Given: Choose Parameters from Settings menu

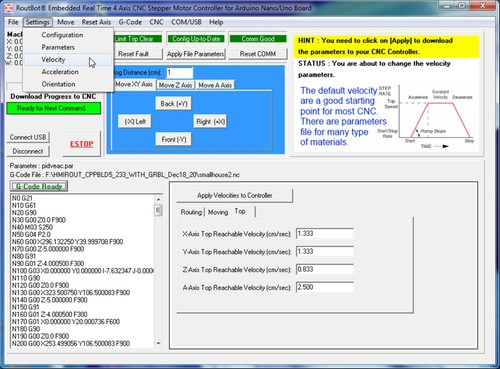Looking at the screenshot, I should tap(58, 47).
